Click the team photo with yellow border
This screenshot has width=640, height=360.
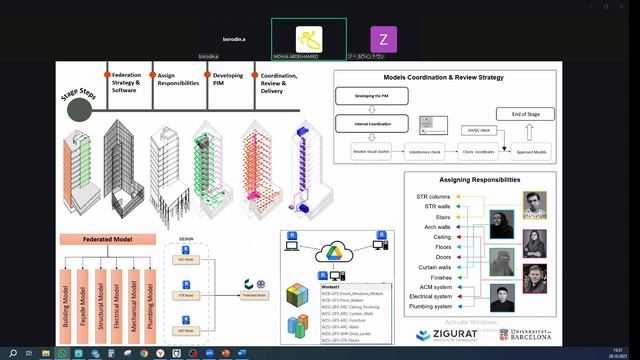tap(535, 205)
